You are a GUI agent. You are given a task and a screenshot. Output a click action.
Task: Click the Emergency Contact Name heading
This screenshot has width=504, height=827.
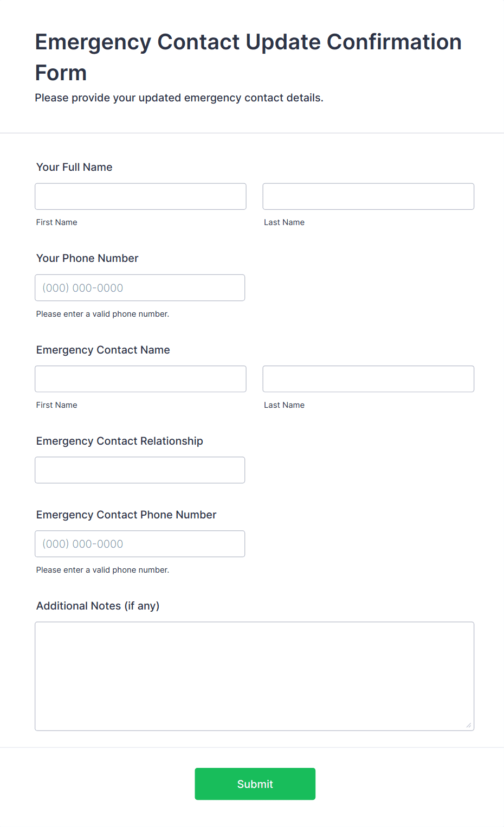(103, 350)
